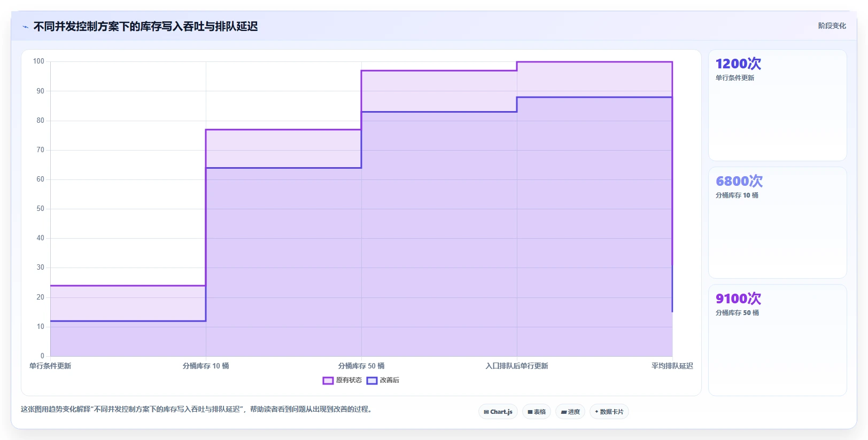
Task: Select the 数据卡片 tag chip
Action: click(609, 412)
